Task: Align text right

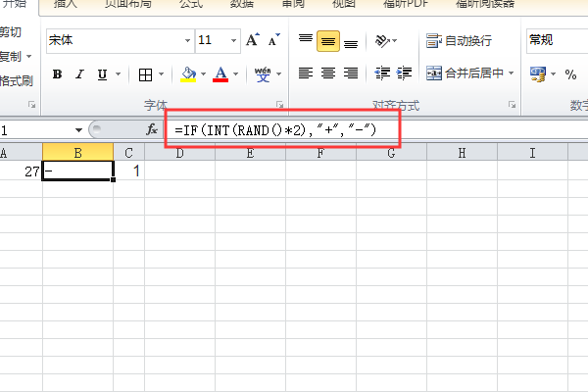Action: [351, 73]
